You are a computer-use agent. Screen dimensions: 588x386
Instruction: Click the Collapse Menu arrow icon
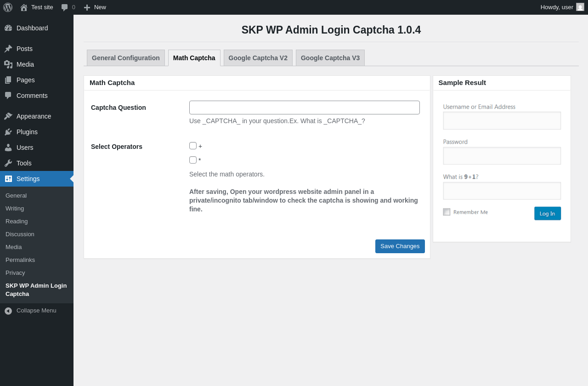tap(8, 311)
